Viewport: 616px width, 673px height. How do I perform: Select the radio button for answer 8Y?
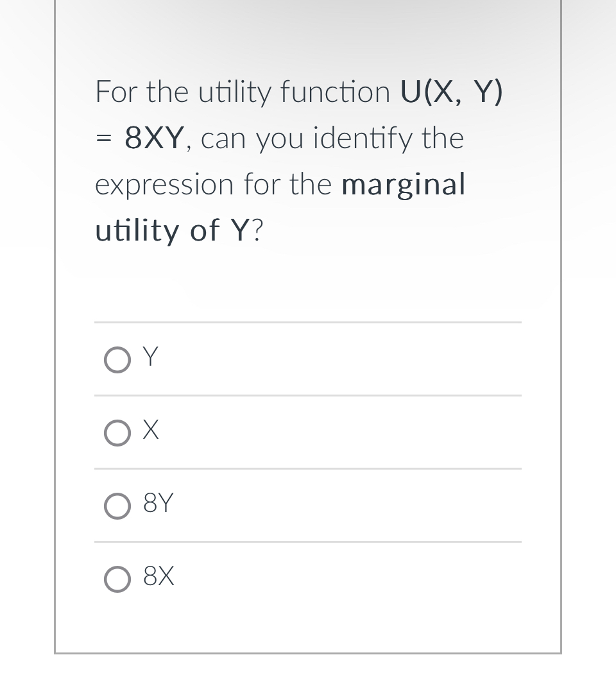[x=117, y=506]
